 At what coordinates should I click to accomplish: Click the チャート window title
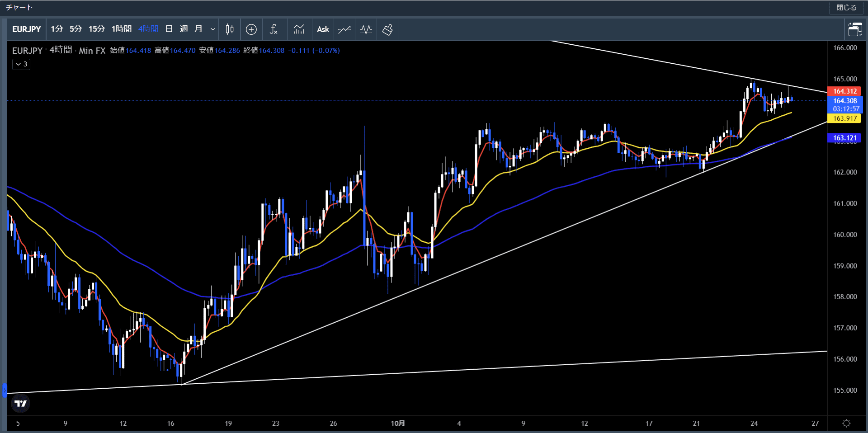pyautogui.click(x=19, y=8)
